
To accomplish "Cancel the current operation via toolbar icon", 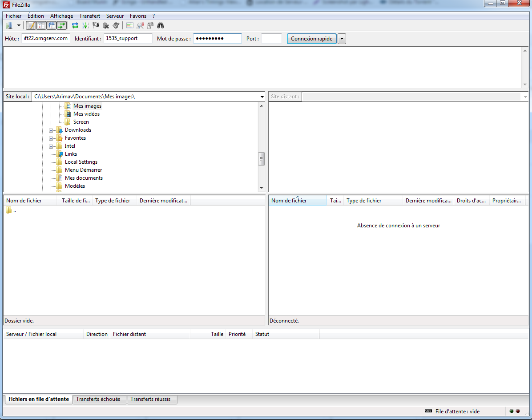I will click(x=96, y=25).
